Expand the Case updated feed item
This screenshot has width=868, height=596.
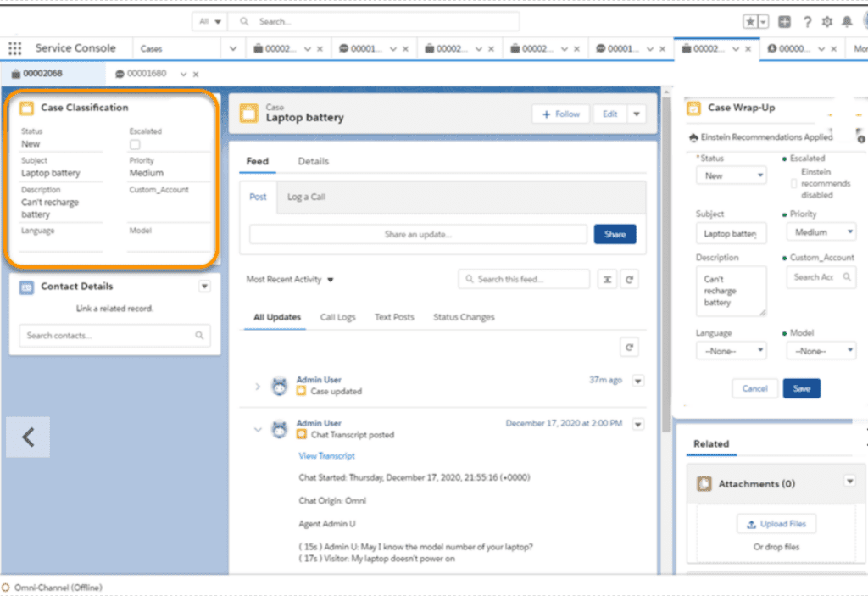pos(258,387)
